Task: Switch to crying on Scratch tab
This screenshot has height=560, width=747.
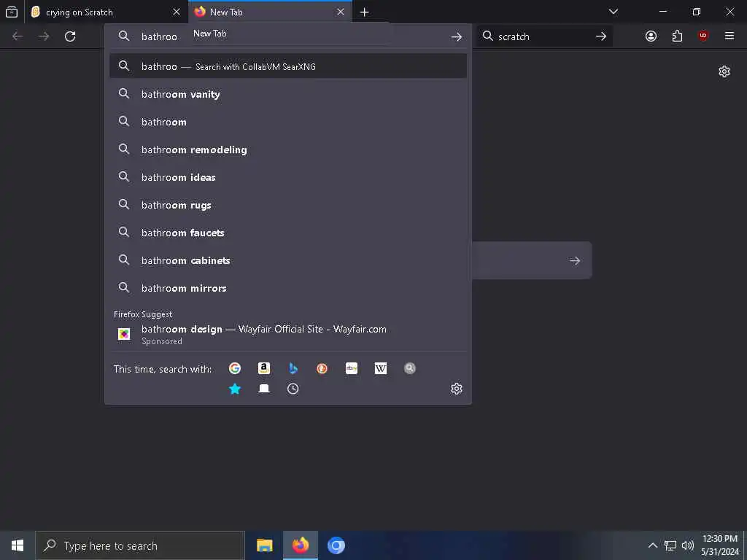Action: tap(107, 12)
